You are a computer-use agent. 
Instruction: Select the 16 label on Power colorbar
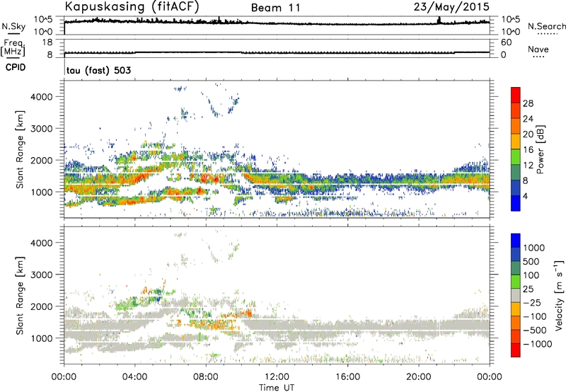pos(528,150)
